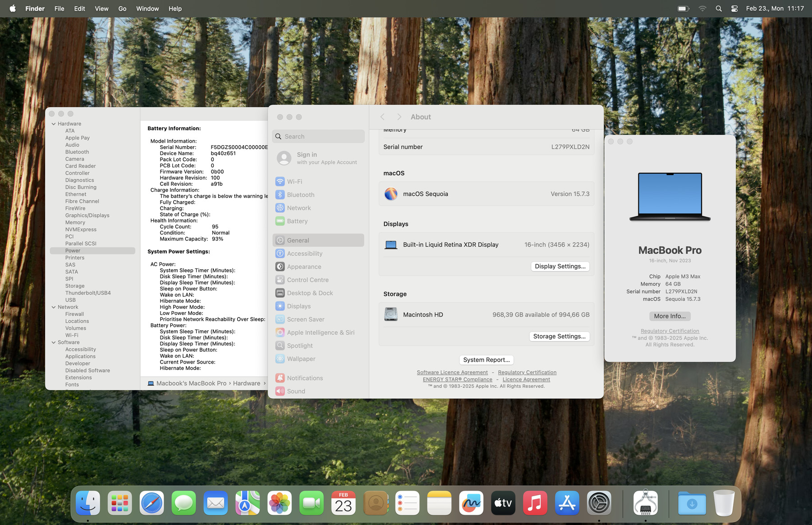The width and height of the screenshot is (812, 525).
Task: Open the Window menu
Action: tap(147, 9)
